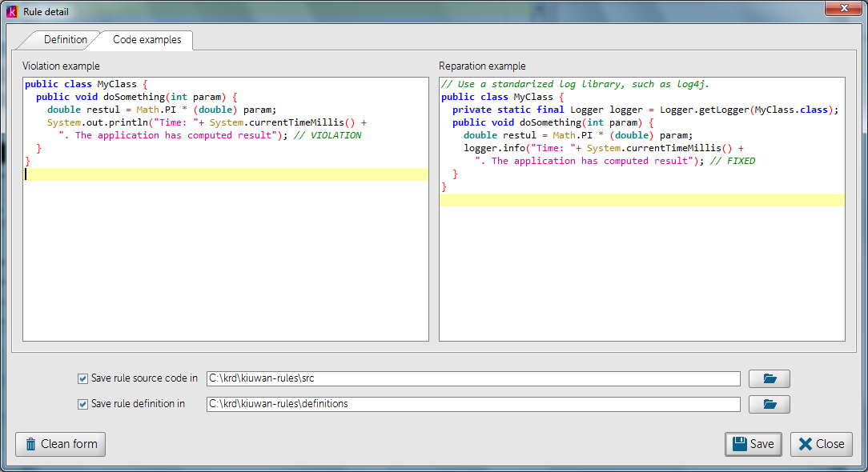Click the Kiuwan app icon in title bar

12,12
